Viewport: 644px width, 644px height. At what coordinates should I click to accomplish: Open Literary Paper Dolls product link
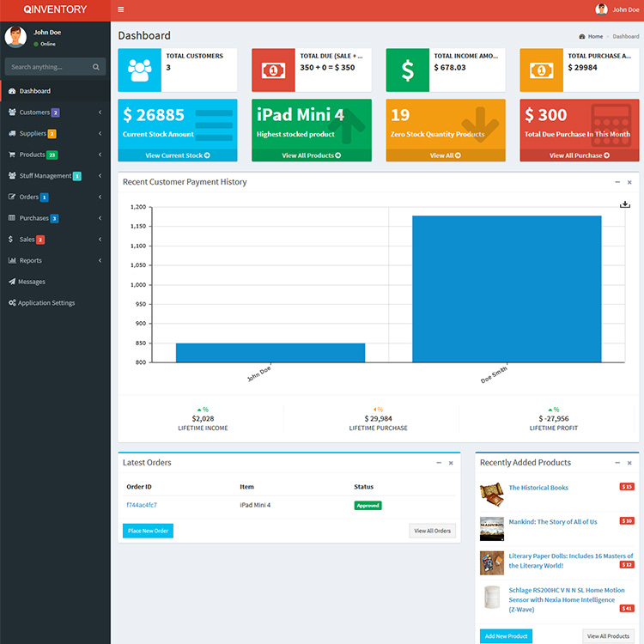point(571,561)
